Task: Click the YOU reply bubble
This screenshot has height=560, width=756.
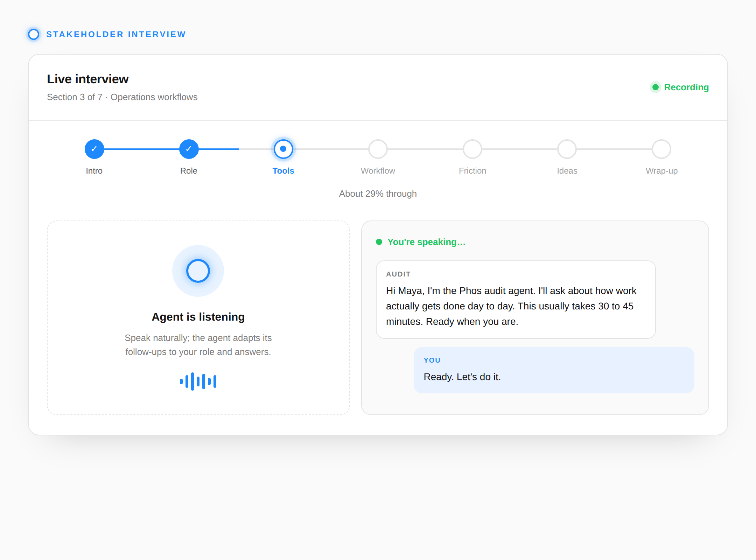Action: (554, 370)
